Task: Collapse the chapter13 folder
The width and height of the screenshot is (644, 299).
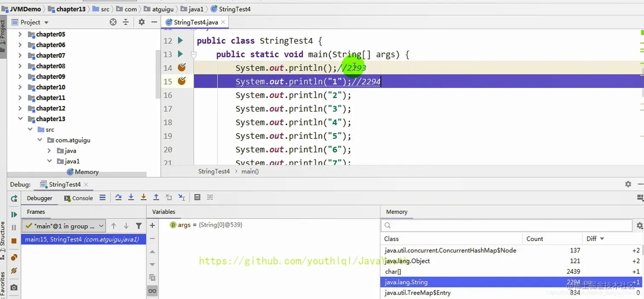Action: click(x=20, y=119)
